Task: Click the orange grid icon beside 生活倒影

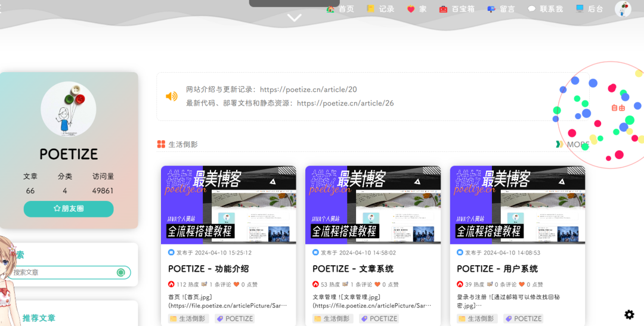Action: coord(161,144)
